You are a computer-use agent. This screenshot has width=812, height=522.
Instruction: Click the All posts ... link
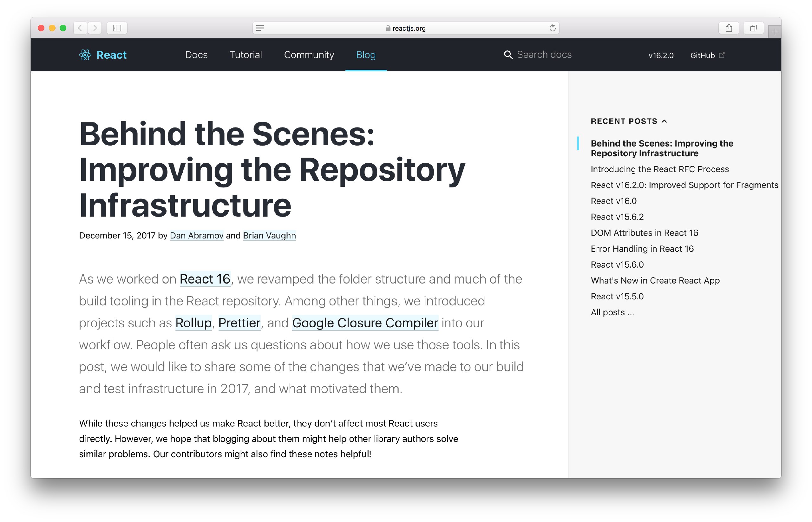coord(612,312)
